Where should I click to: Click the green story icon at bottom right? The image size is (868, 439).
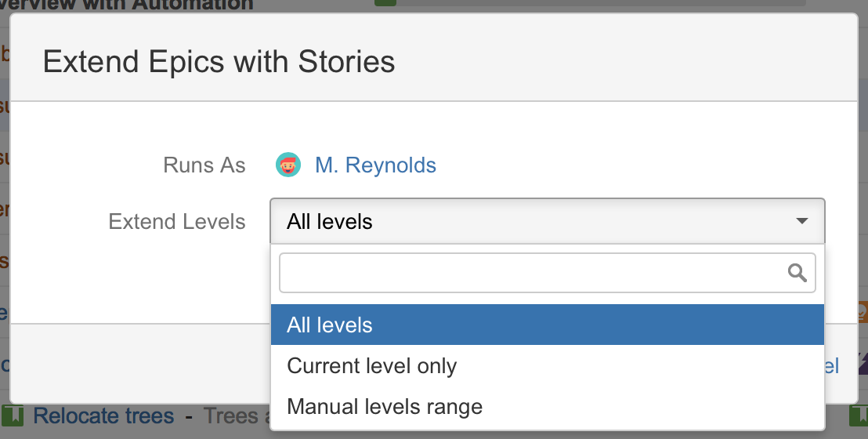coord(859,415)
